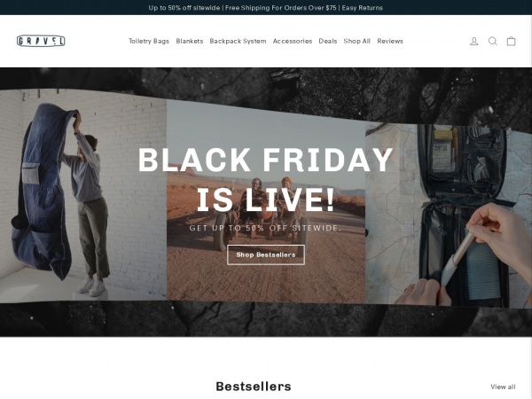Select Accessories from the navigation bar
The height and width of the screenshot is (399, 532).
pyautogui.click(x=293, y=41)
